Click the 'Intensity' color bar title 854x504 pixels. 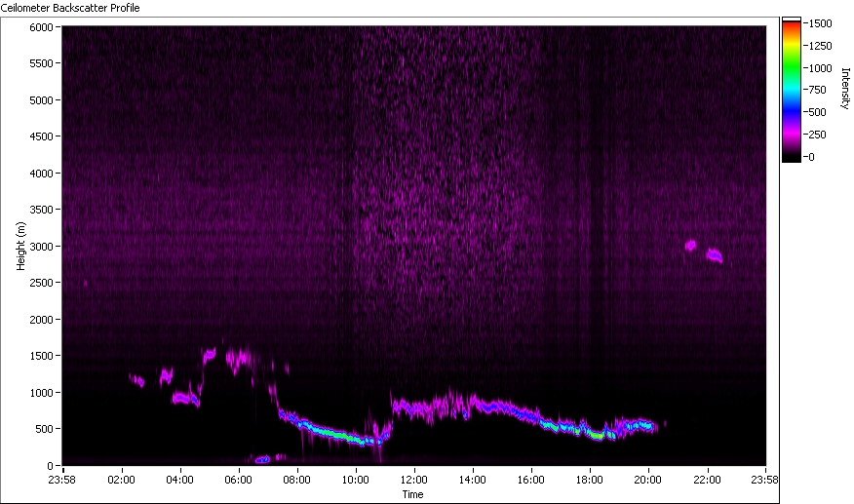(x=845, y=89)
